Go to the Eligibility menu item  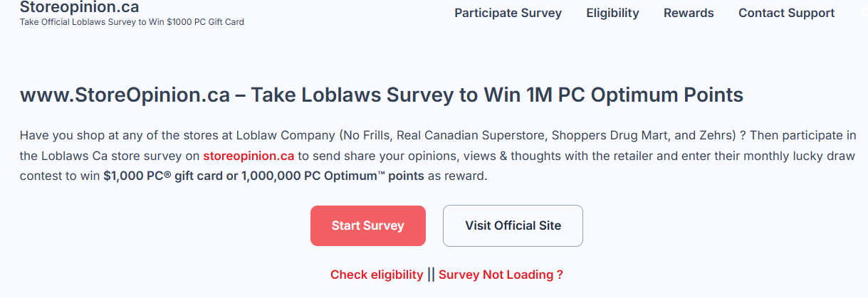[x=612, y=13]
